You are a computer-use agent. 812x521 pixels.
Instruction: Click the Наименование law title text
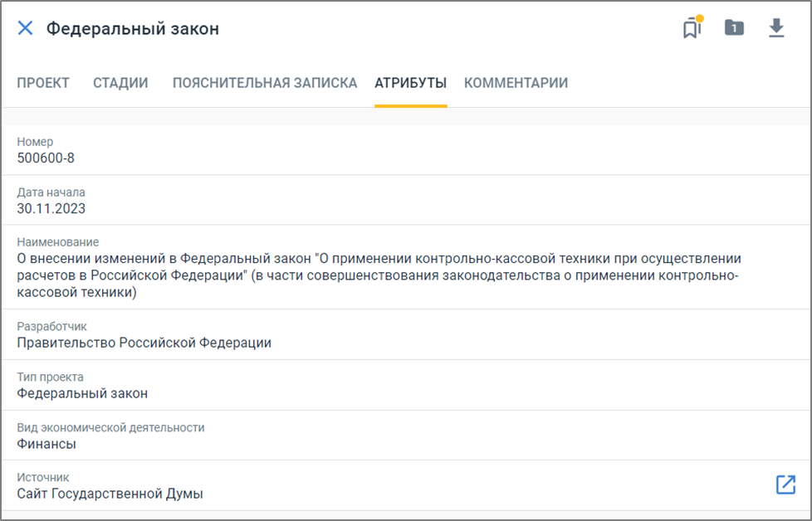379,275
